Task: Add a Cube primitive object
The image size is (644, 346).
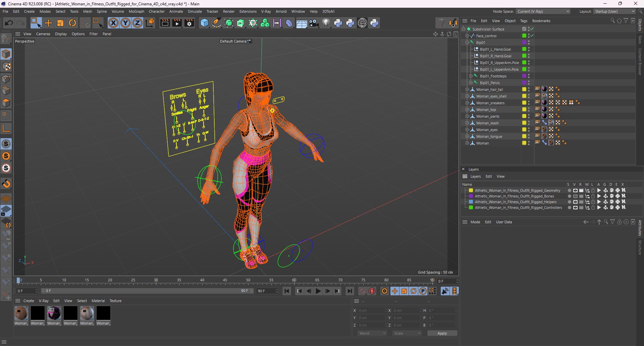Action: coord(204,23)
